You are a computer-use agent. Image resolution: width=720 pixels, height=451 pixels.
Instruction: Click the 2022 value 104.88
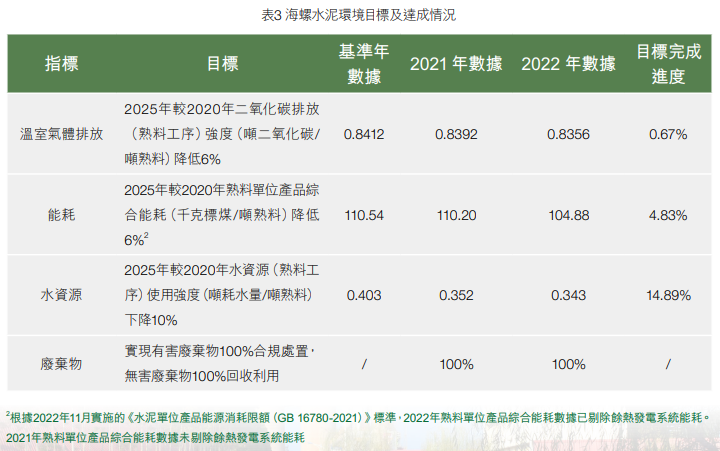coord(568,215)
